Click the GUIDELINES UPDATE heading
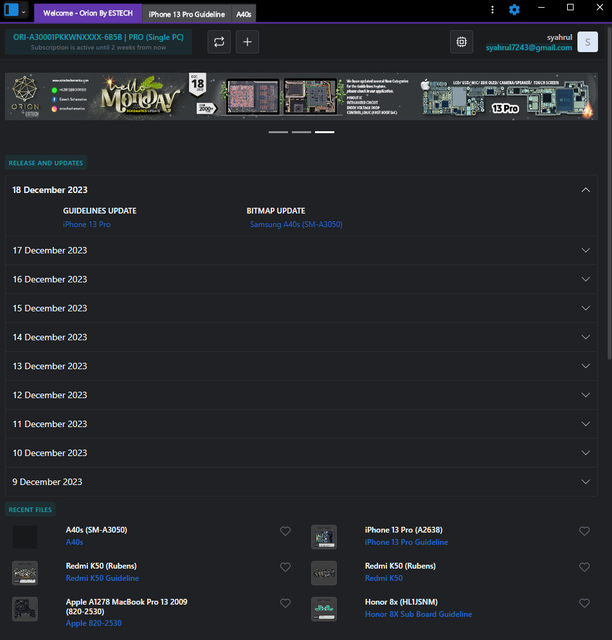The height and width of the screenshot is (640, 612). coord(100,211)
